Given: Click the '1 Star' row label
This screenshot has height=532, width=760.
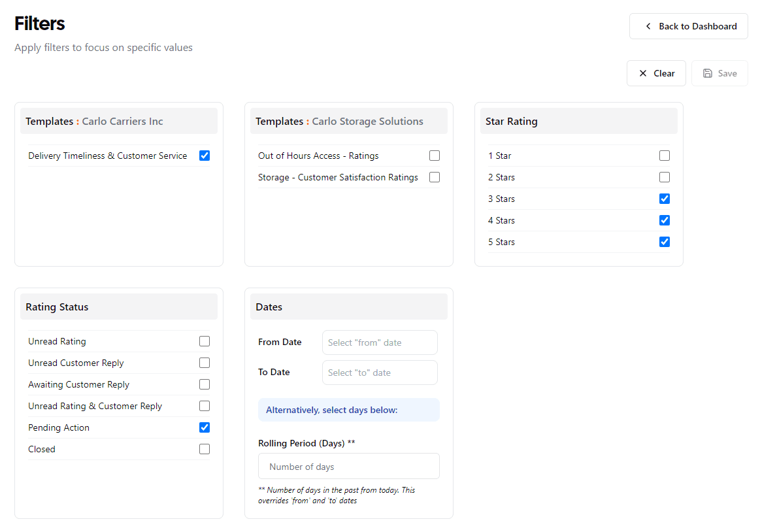Looking at the screenshot, I should pyautogui.click(x=500, y=156).
